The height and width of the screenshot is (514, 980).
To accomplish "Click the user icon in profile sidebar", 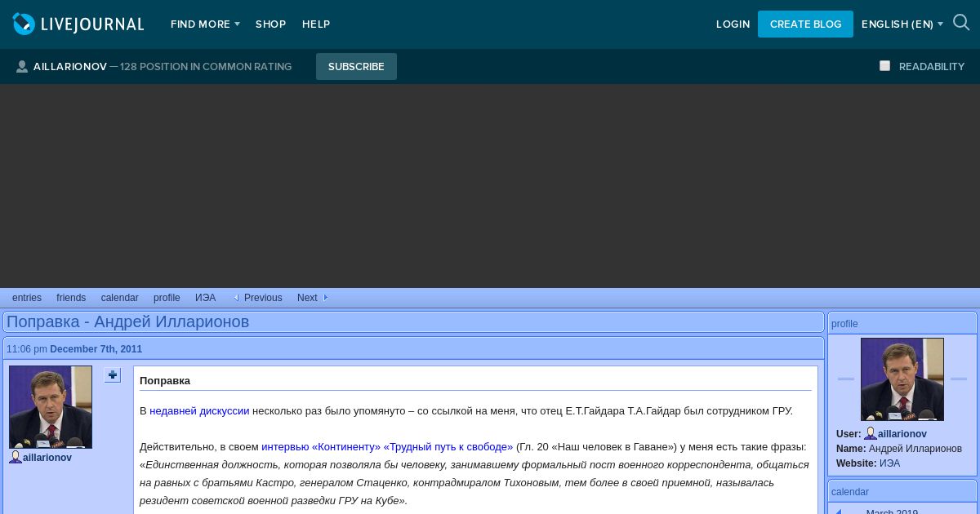I will 871,434.
